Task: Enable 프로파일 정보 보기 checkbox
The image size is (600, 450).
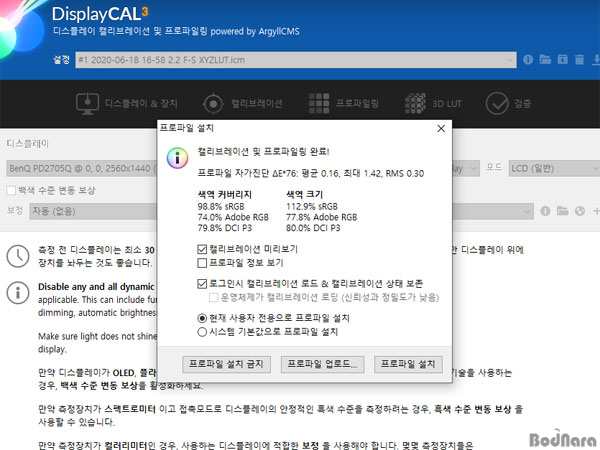Action: pyautogui.click(x=202, y=263)
